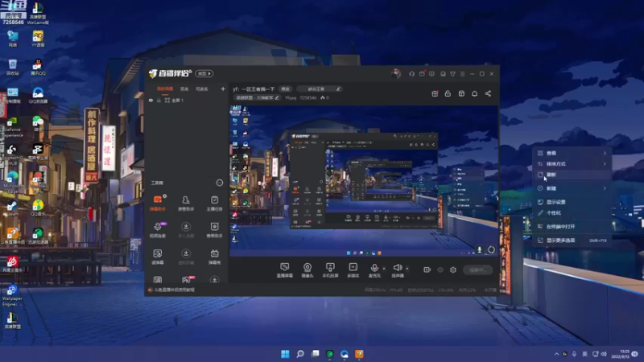Open the danmu show (弹幕秀) tool
This screenshot has height=362, width=644.
tap(214, 257)
